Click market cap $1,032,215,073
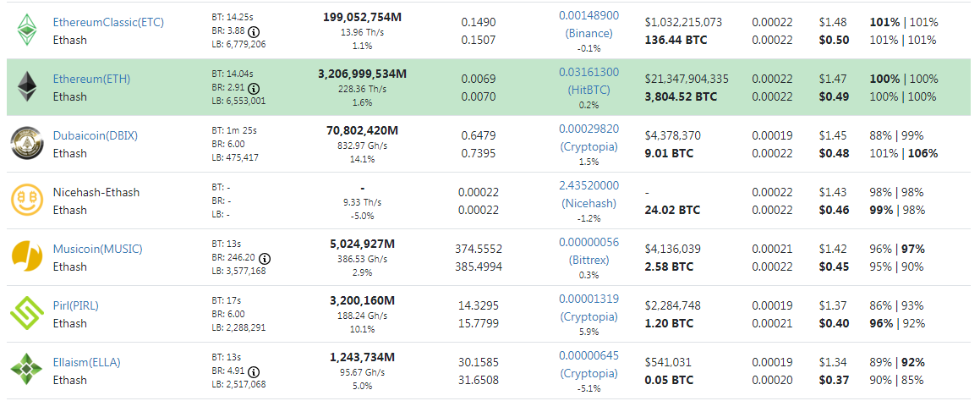Image resolution: width=980 pixels, height=401 pixels. point(684,22)
